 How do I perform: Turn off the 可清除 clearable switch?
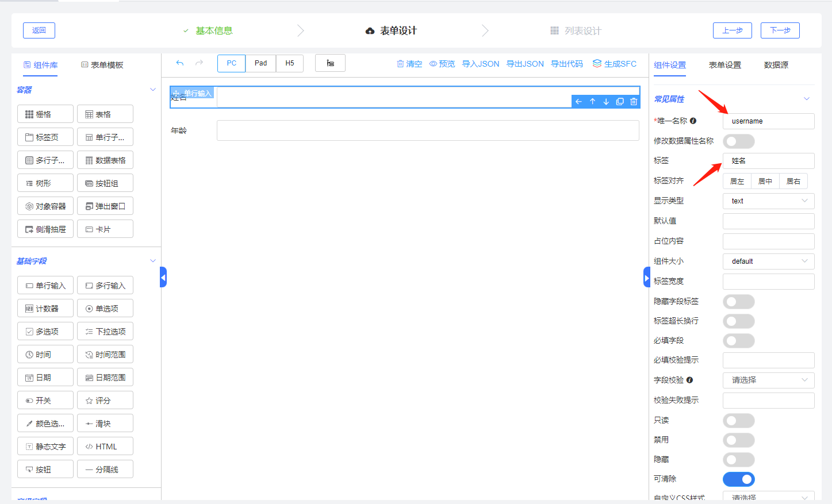click(x=738, y=479)
